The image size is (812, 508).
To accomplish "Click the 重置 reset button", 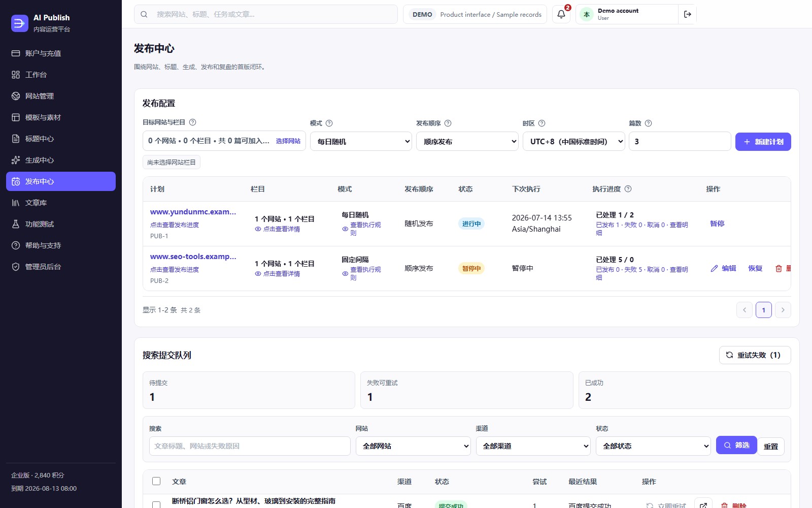I will coord(771,447).
